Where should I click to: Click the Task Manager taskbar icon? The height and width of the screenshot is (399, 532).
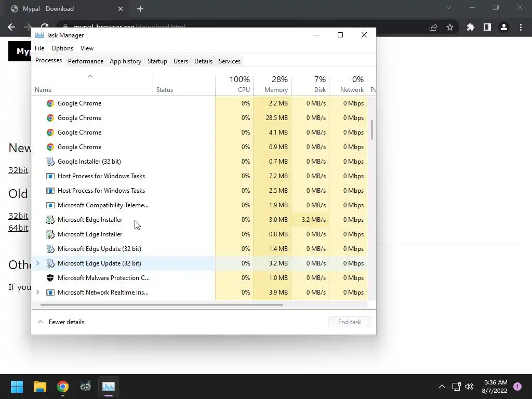[x=109, y=387]
